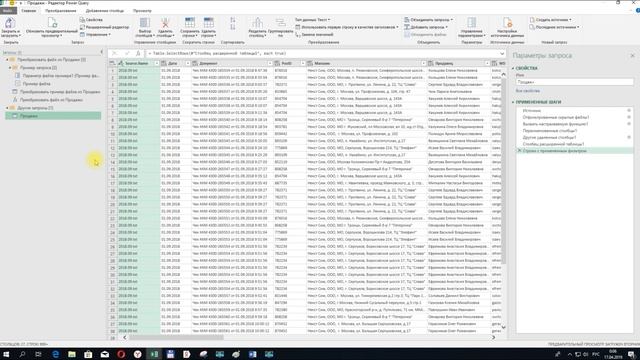This screenshot has height=360, width=640.
Task: Delete selected step using its X icon
Action: coord(520,151)
